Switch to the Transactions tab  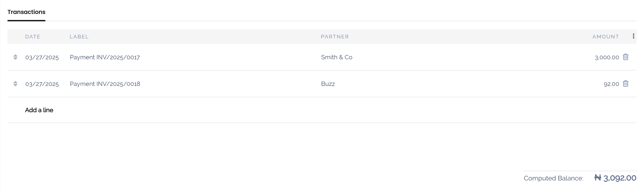pos(26,12)
